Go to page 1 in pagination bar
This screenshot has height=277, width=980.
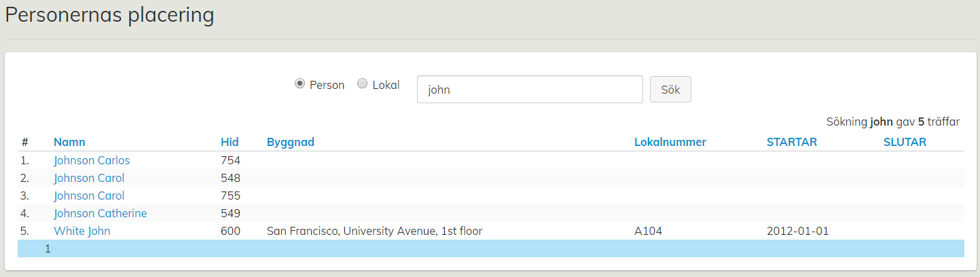tap(48, 249)
